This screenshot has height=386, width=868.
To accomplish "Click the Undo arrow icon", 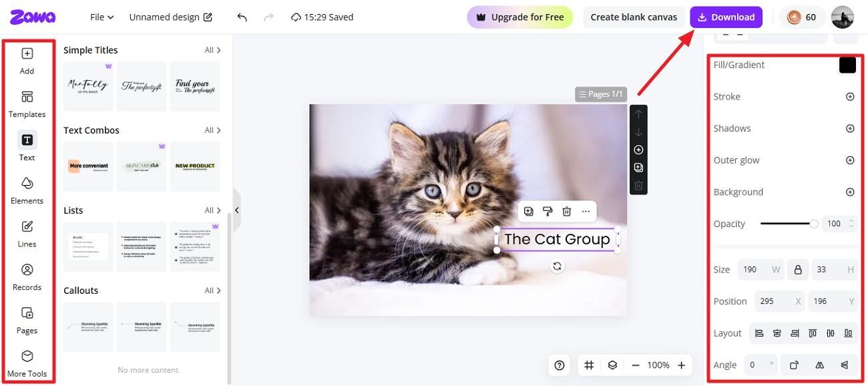I will click(x=242, y=17).
